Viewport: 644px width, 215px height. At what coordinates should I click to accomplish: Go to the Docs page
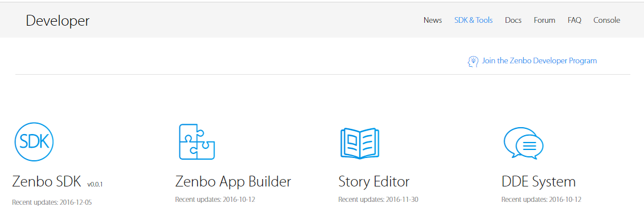point(513,20)
